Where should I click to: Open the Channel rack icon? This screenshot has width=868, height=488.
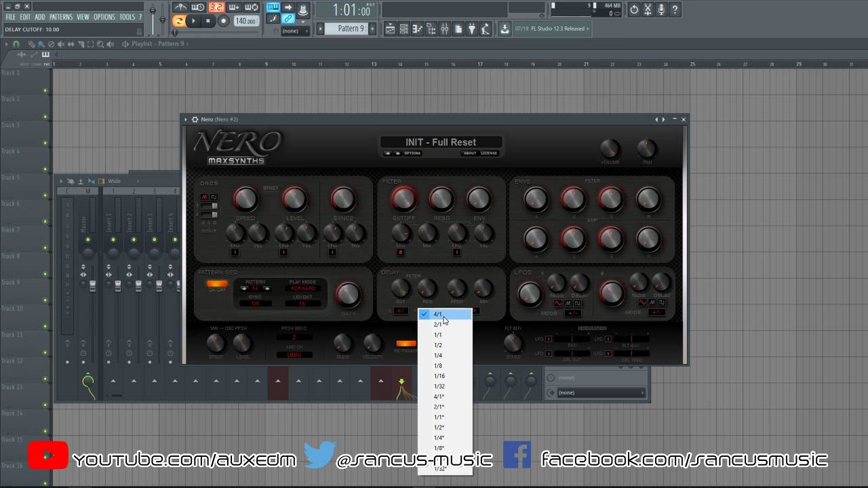404,28
